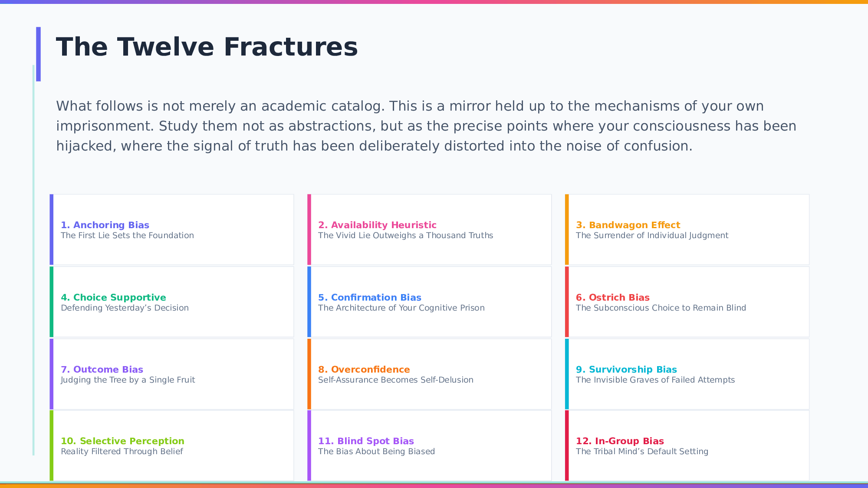
Task: Click the "4. Choice Supportive" heading
Action: [x=113, y=297]
